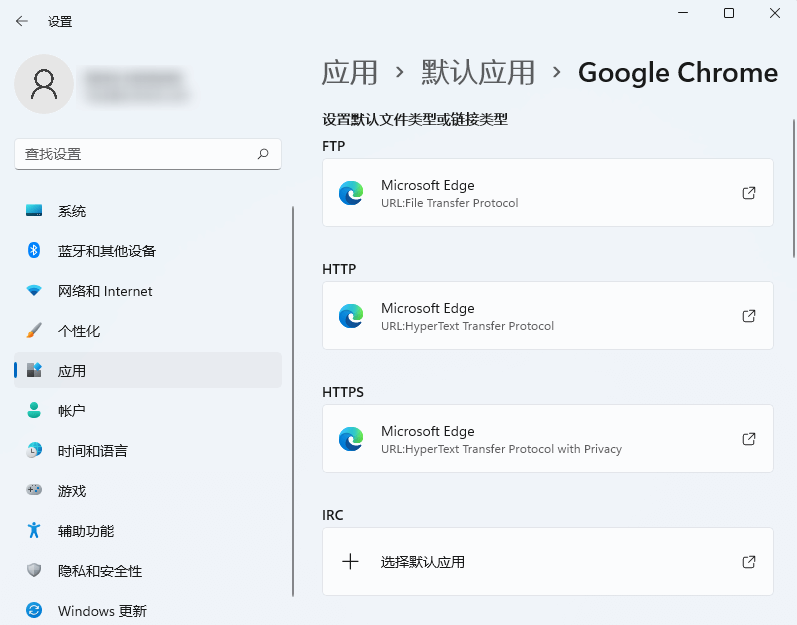
Task: Go back using the arrow icon
Action: (x=22, y=21)
